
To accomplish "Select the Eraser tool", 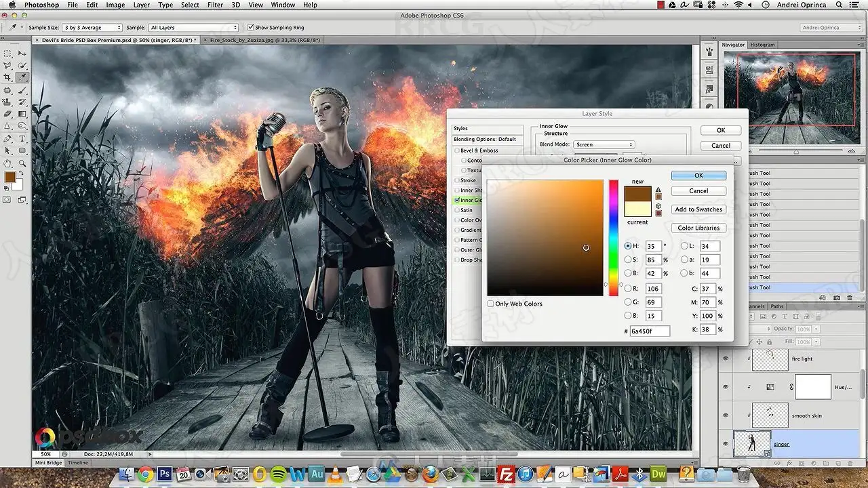I will tap(7, 114).
